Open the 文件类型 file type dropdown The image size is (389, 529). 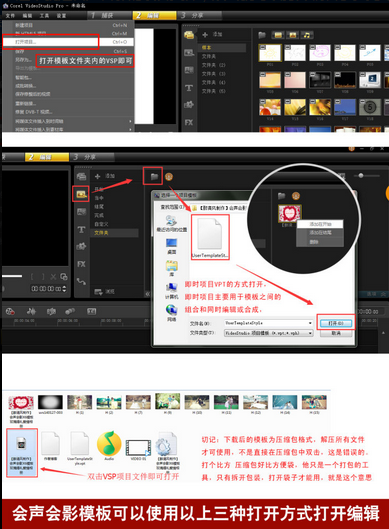(269, 333)
